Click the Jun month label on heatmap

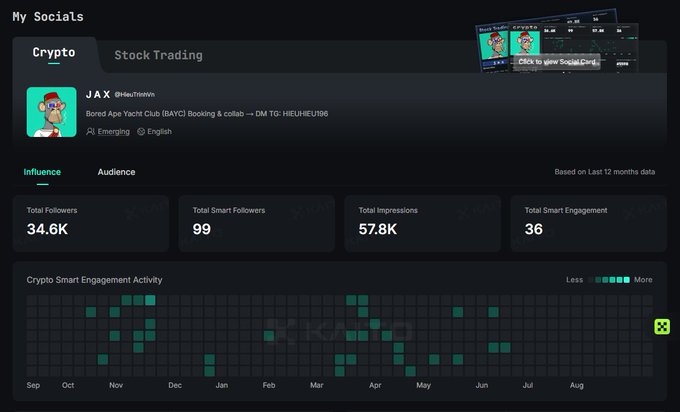click(x=481, y=385)
